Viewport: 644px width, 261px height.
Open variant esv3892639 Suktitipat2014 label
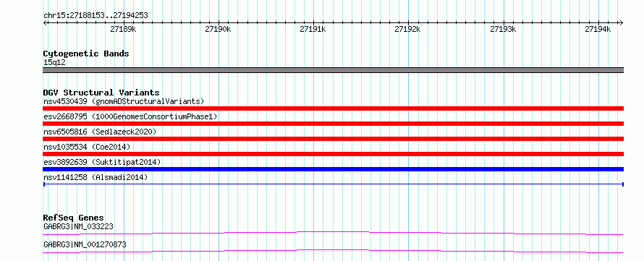102,162
